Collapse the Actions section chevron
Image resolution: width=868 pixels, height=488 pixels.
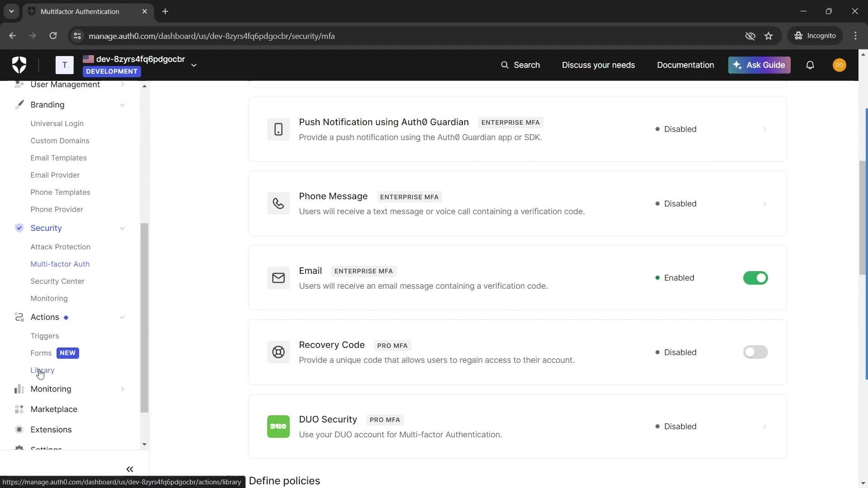point(122,317)
